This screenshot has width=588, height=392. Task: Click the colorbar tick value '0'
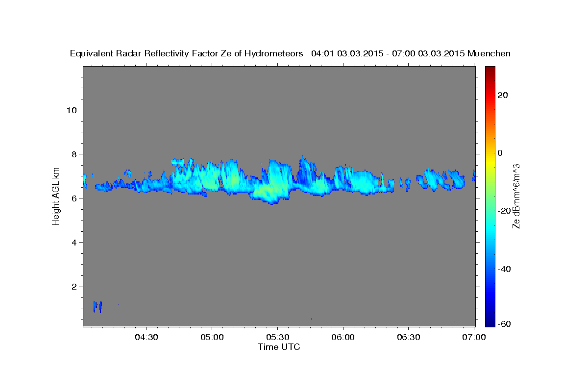point(500,153)
